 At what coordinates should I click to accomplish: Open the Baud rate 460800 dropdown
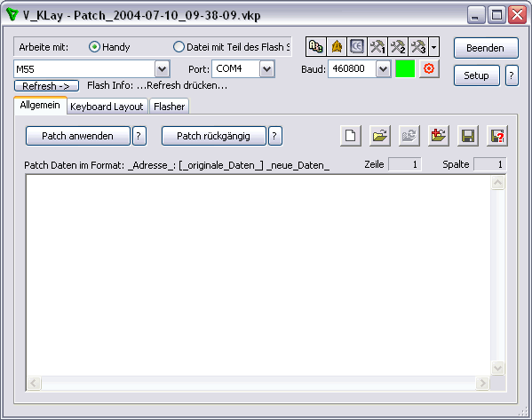pos(383,69)
